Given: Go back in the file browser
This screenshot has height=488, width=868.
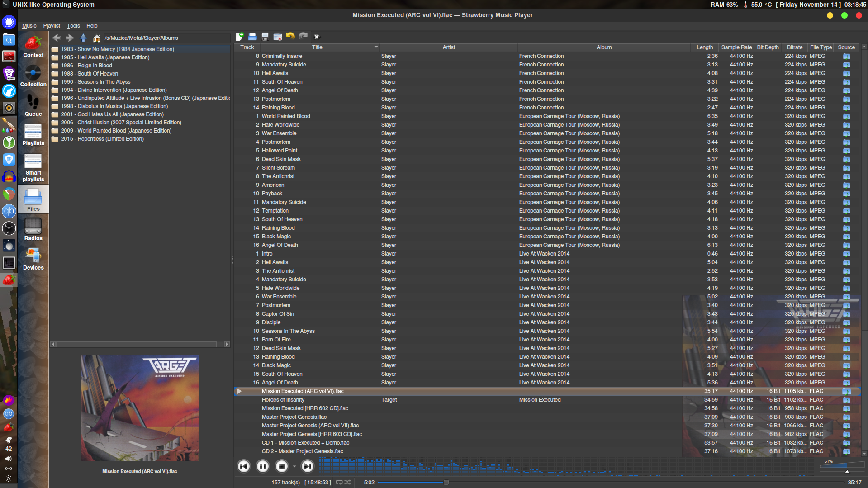Looking at the screenshot, I should 57,38.
